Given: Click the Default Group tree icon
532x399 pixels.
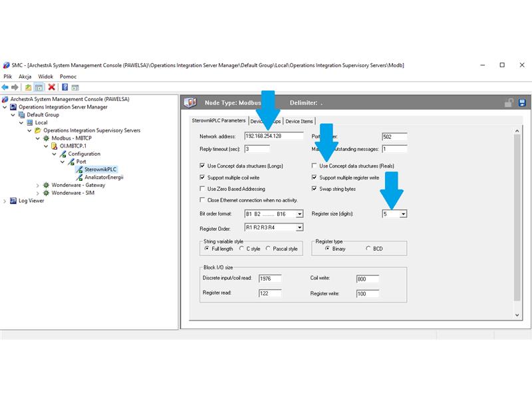Looking at the screenshot, I should [21, 114].
